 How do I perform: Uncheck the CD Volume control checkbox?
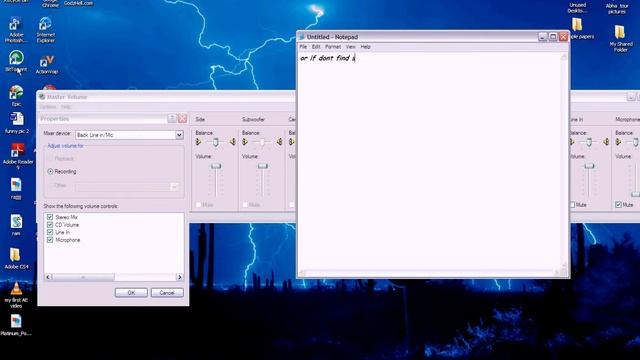50,225
